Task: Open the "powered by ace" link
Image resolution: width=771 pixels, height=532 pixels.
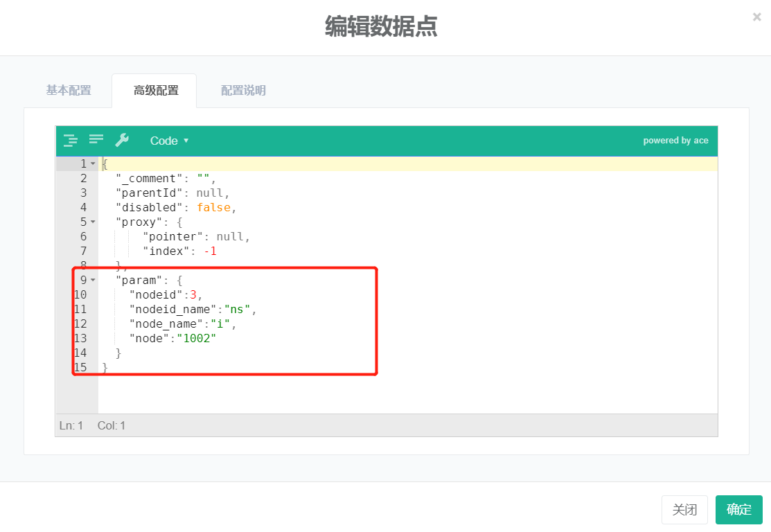Action: (x=675, y=141)
